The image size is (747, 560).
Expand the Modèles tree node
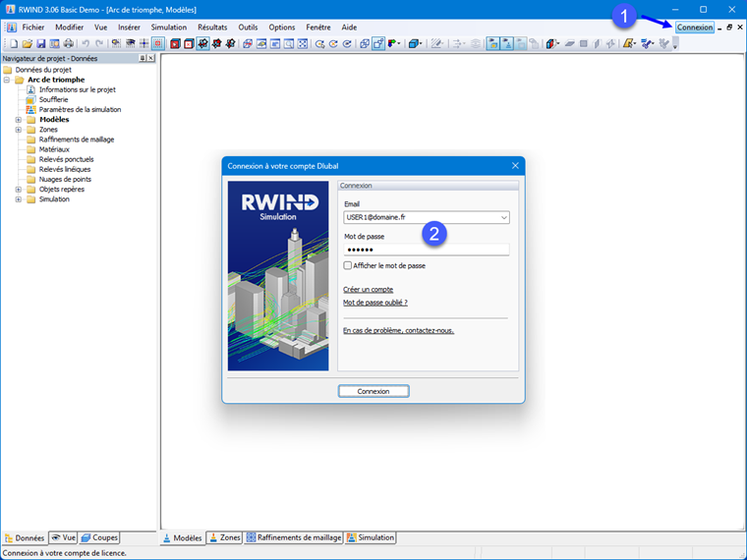coord(18,120)
